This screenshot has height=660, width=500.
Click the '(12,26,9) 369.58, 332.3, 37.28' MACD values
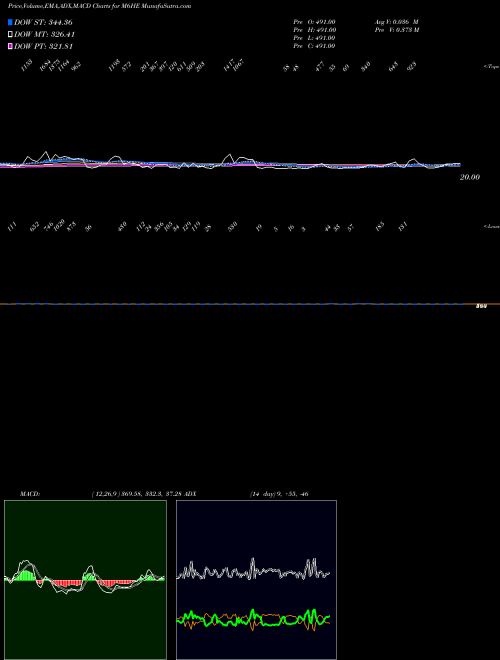tap(138, 494)
